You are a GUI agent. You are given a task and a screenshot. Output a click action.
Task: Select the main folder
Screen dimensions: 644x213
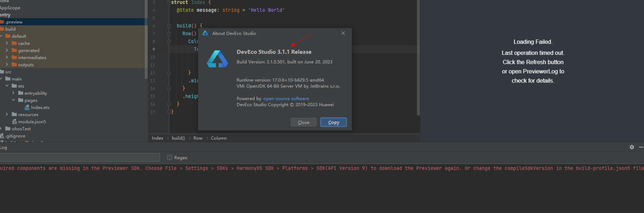coord(17,79)
